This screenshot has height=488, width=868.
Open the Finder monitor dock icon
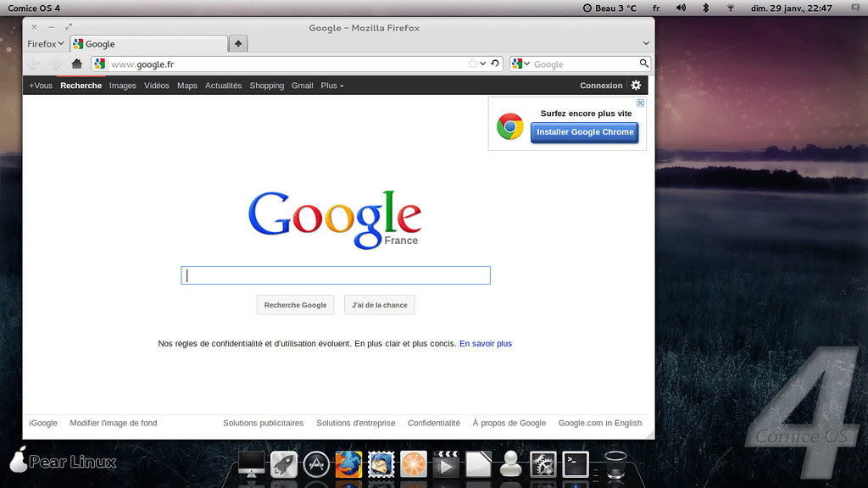(x=251, y=463)
